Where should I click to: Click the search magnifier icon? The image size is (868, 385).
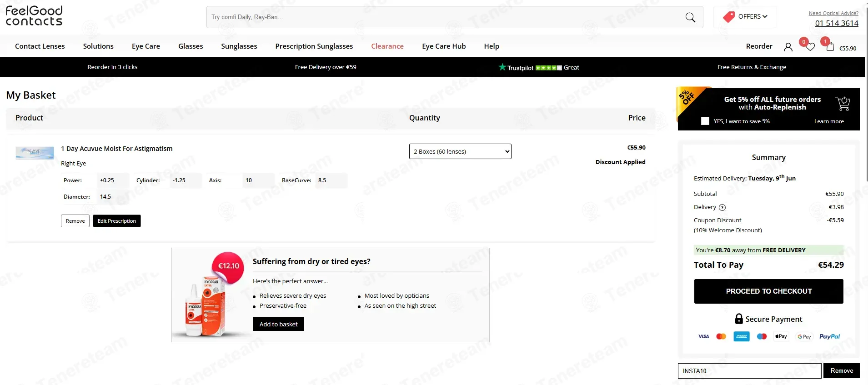click(690, 17)
